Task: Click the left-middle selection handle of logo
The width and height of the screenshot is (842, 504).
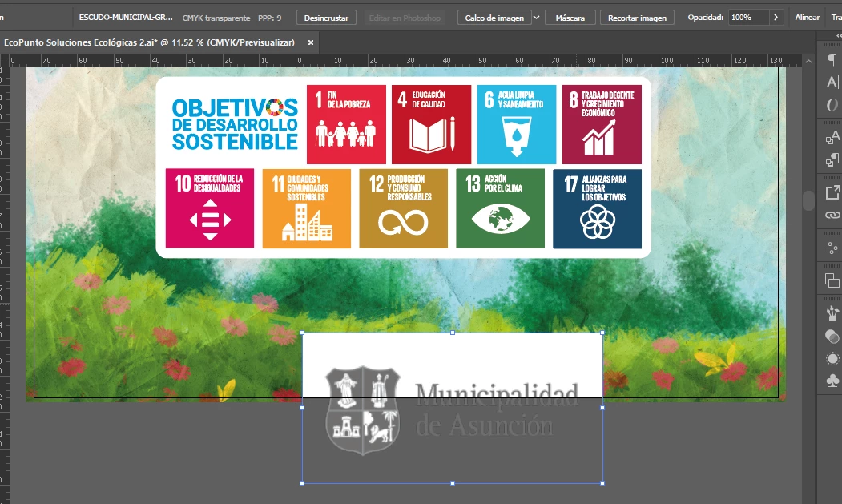Action: [x=302, y=408]
